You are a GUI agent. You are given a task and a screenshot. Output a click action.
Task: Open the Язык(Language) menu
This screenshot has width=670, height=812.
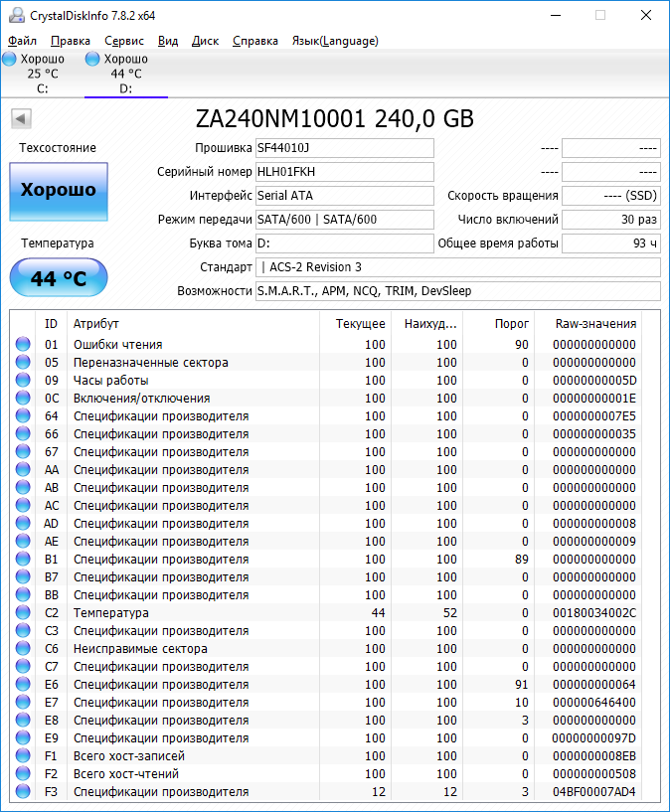click(335, 41)
